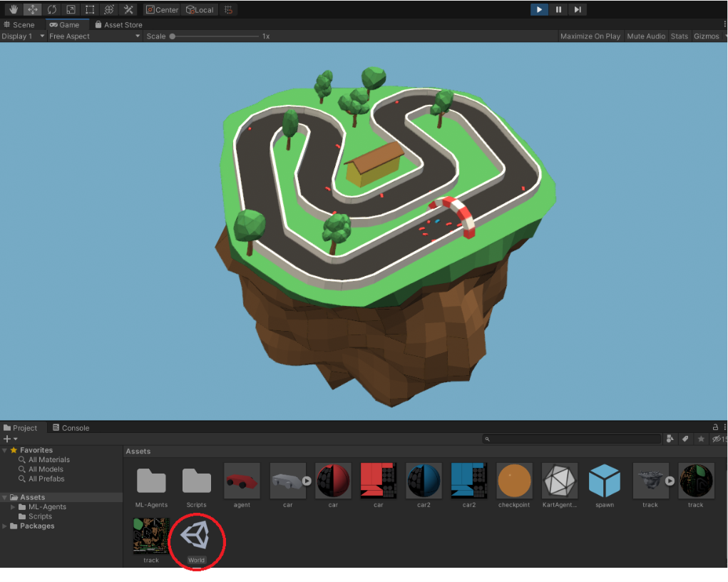Select the KartAgent asset icon
Image resolution: width=728 pixels, height=582 pixels.
[x=560, y=481]
